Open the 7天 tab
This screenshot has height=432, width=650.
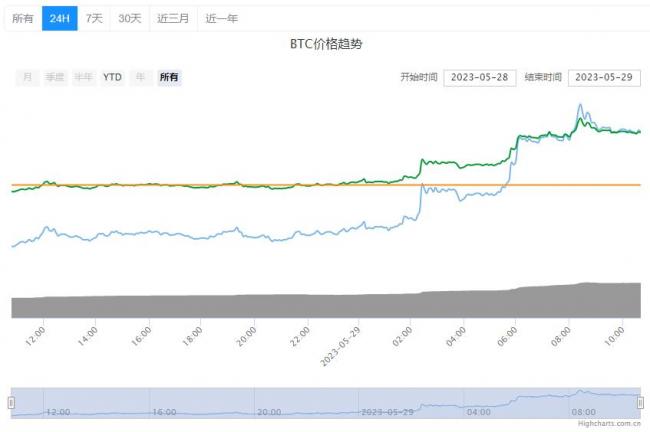93,18
